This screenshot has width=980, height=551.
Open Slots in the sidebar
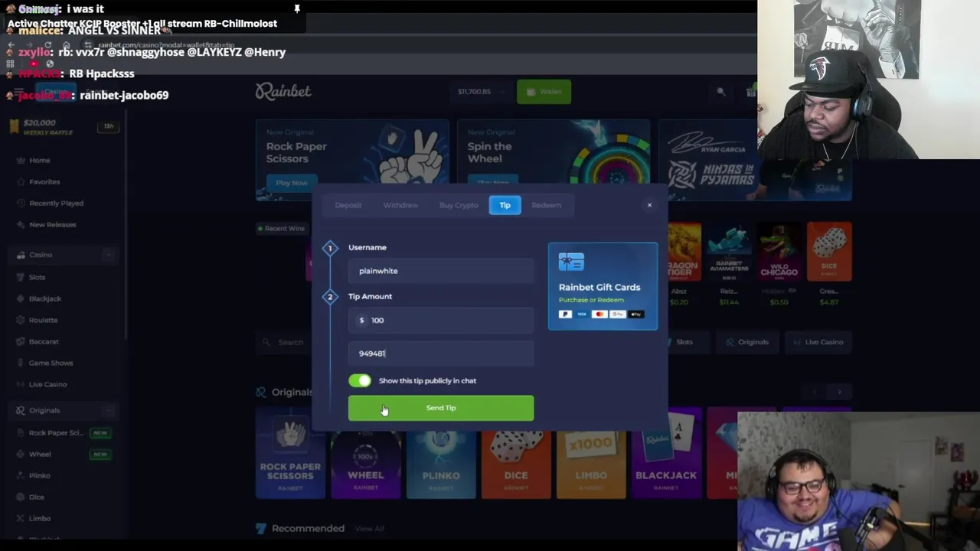tap(37, 277)
